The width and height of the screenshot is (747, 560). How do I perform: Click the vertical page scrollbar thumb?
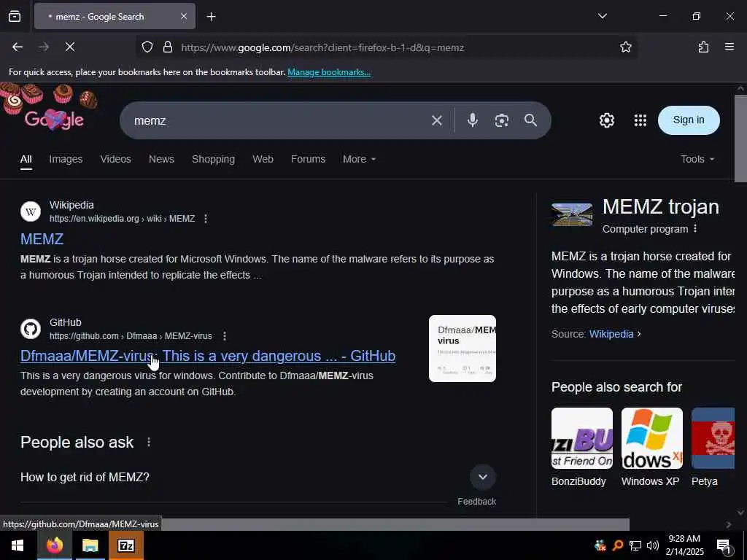[x=741, y=139]
